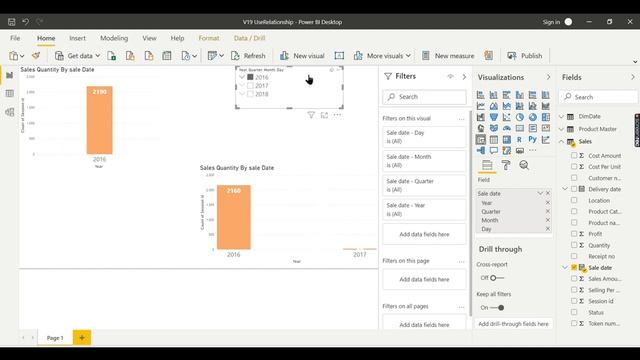
Task: Open slicer More options ellipsis
Action: 337,115
